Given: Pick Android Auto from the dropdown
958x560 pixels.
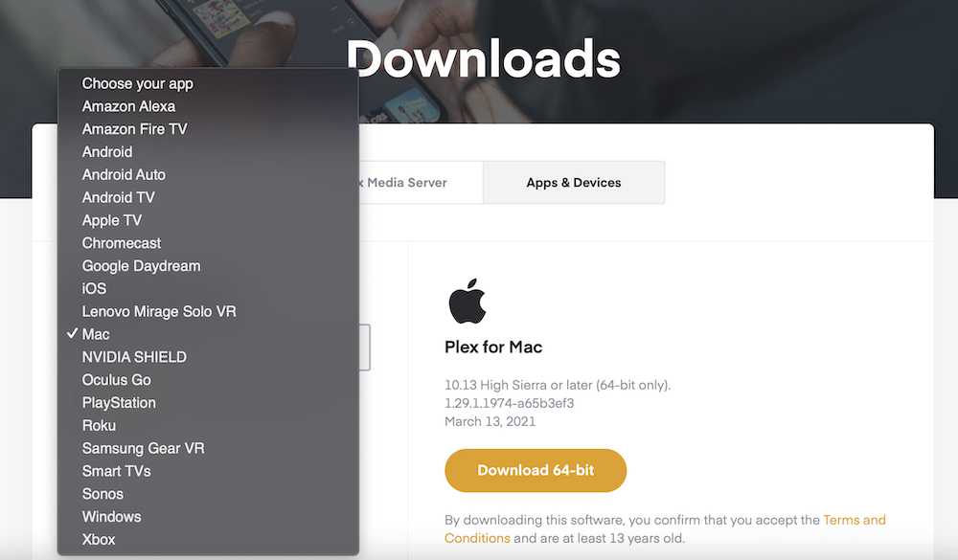Looking at the screenshot, I should (208, 174).
